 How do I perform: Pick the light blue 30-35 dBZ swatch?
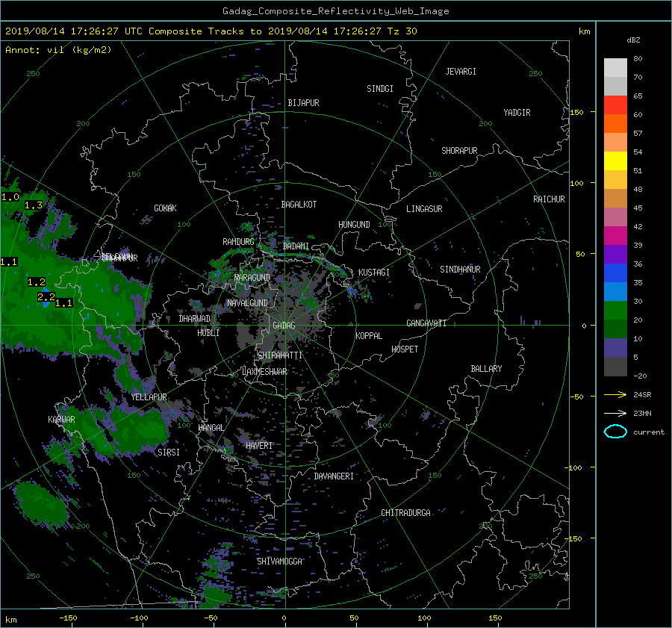click(x=615, y=291)
